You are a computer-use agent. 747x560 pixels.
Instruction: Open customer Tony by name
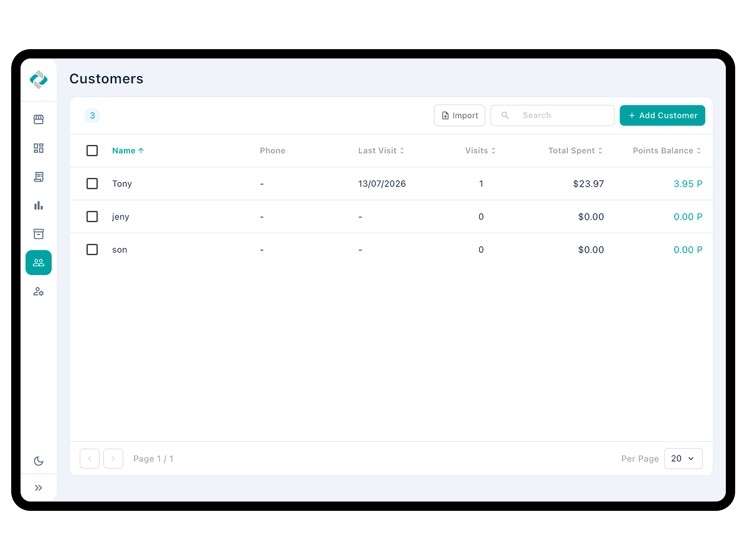[122, 184]
